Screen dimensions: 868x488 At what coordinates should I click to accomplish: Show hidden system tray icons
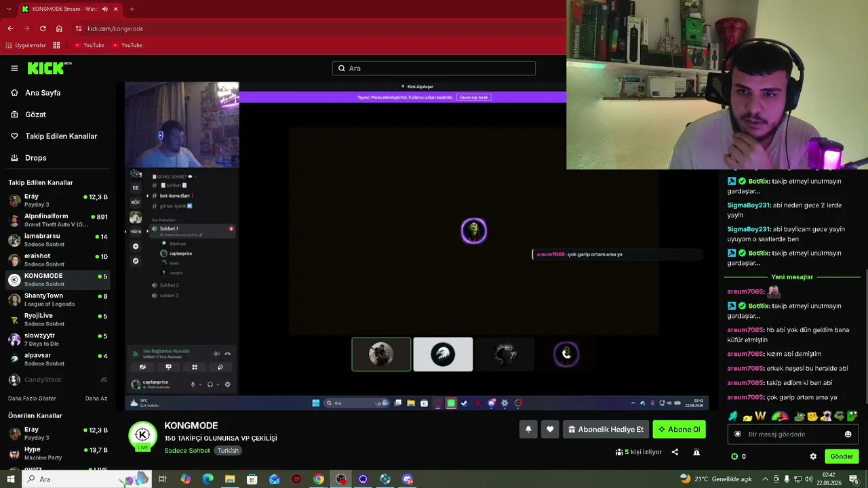(764, 479)
